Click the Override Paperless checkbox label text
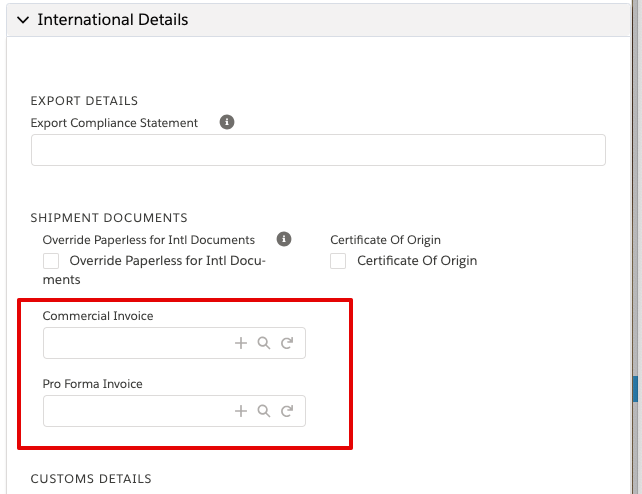The width and height of the screenshot is (642, 494). pyautogui.click(x=154, y=270)
